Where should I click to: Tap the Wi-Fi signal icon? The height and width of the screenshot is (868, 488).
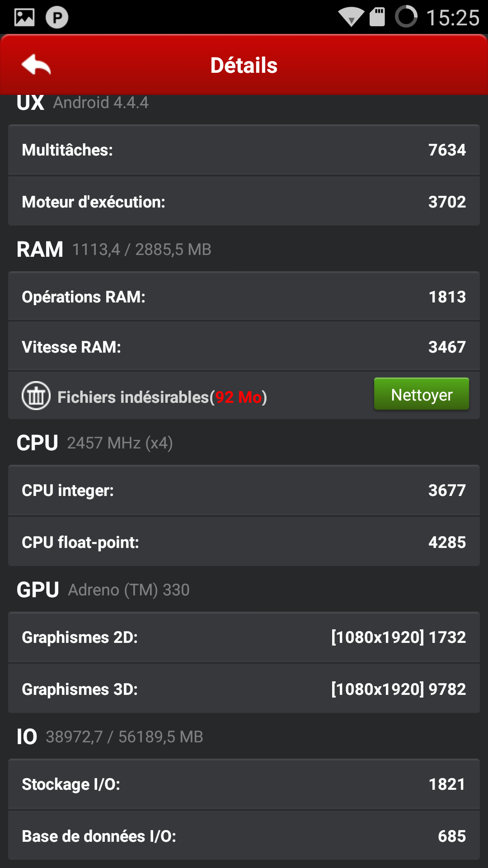pyautogui.click(x=351, y=18)
